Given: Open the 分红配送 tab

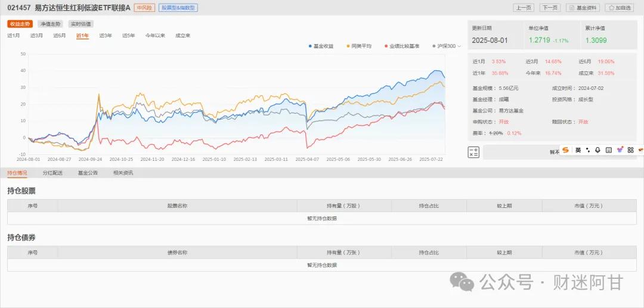Looking at the screenshot, I should (52, 173).
